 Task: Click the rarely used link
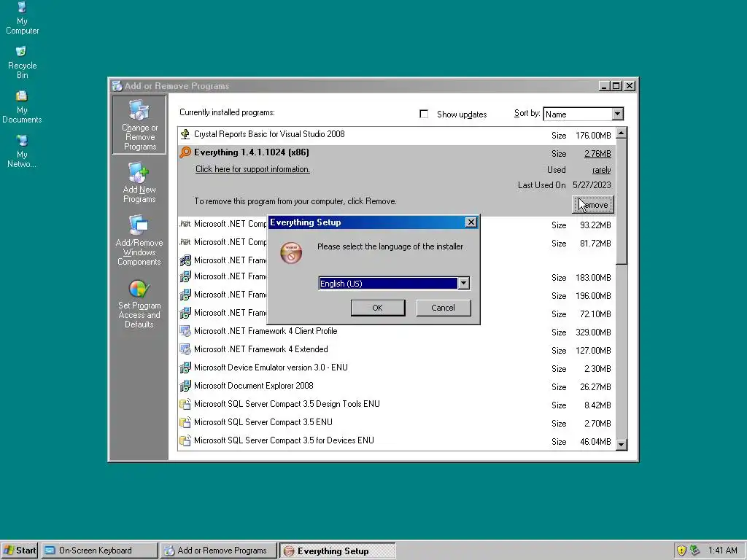pyautogui.click(x=601, y=170)
